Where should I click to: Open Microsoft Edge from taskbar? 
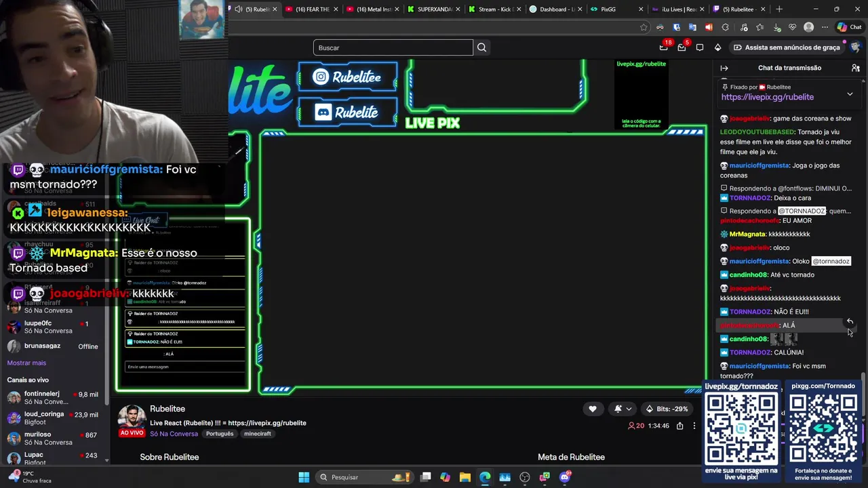pyautogui.click(x=485, y=477)
